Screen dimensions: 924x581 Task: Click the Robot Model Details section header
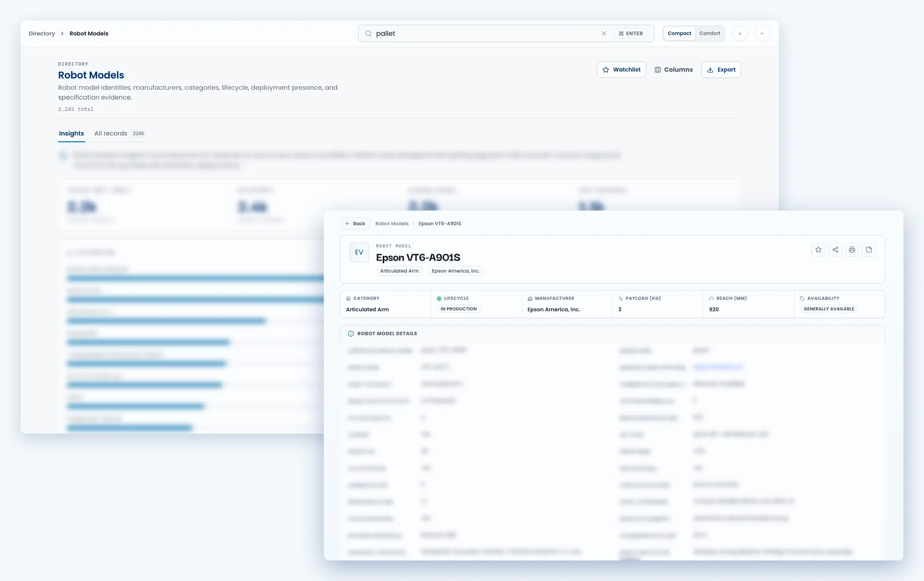[613, 334]
